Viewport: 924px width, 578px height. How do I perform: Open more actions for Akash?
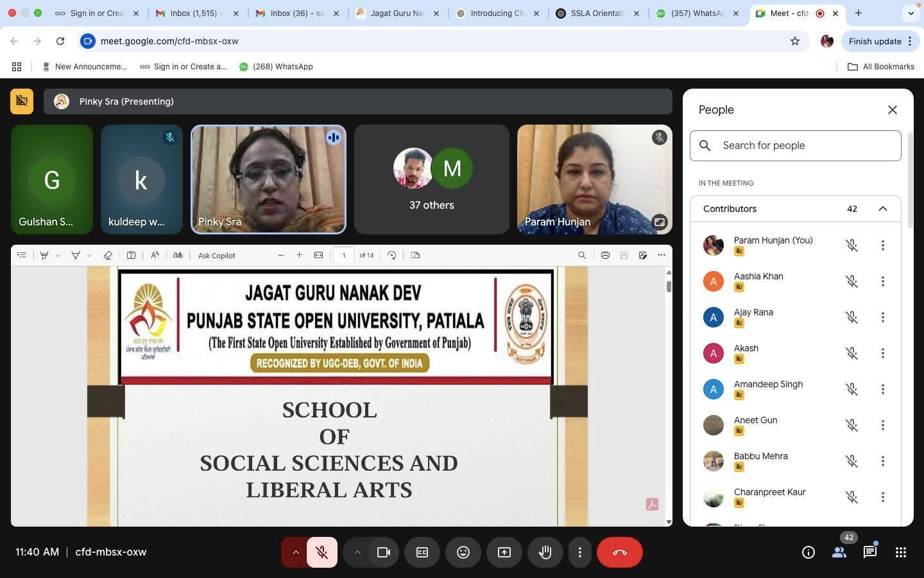coord(883,353)
